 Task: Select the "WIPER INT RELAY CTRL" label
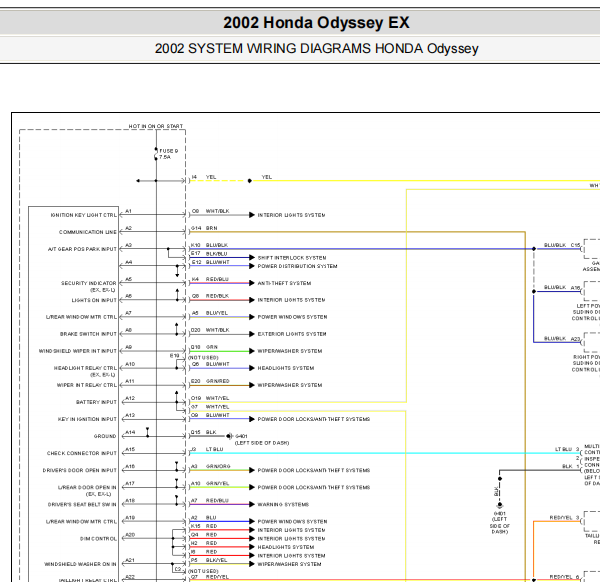87,385
